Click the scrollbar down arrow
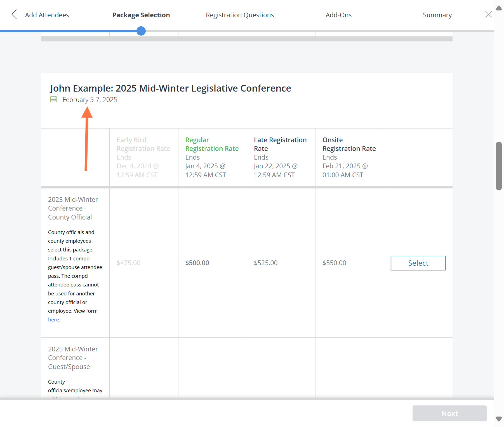This screenshot has height=427, width=504. pos(499,419)
